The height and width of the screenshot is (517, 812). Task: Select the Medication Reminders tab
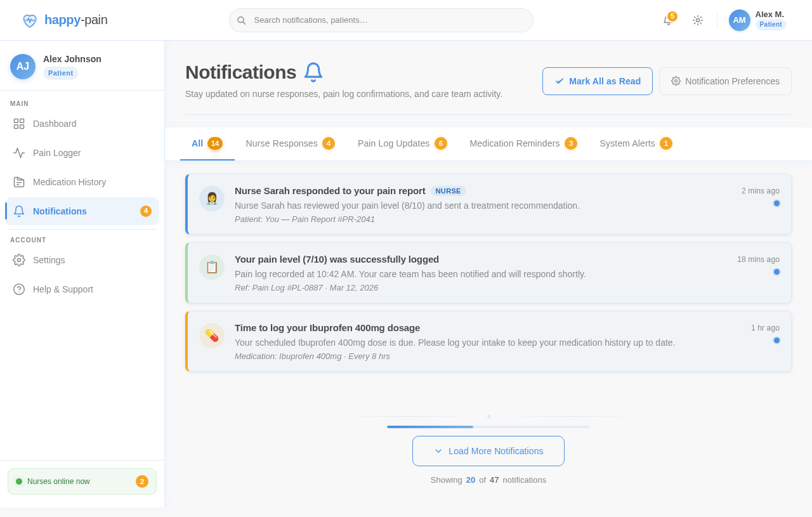[x=514, y=143]
